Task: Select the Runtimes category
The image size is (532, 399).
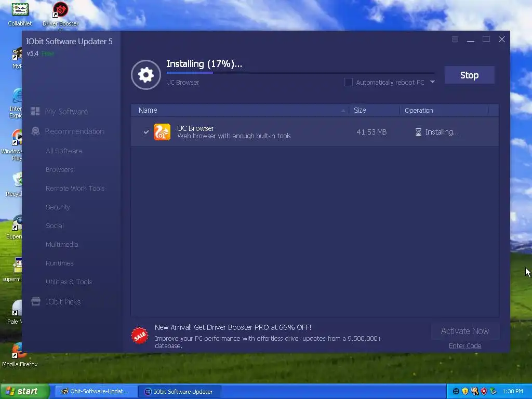Action: point(60,263)
